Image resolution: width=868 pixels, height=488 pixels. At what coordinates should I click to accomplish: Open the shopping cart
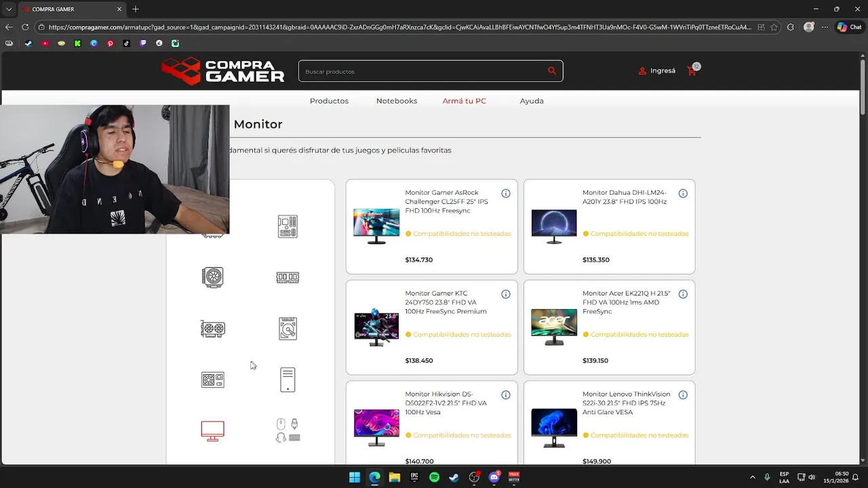[692, 70]
